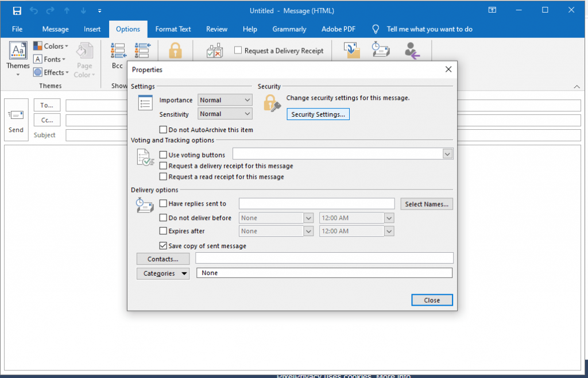The image size is (588, 378).
Task: Open theme Colors dropdown
Action: [51, 46]
